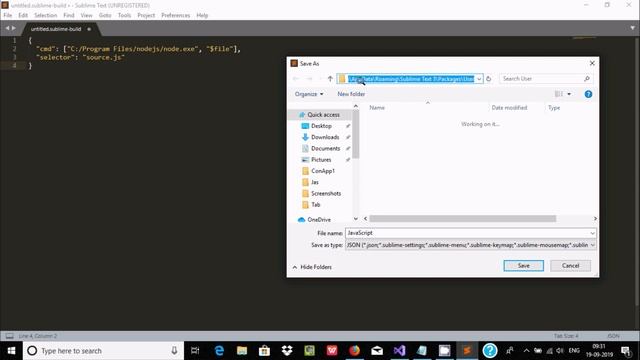Launch Firefox from the taskbar

(354, 351)
